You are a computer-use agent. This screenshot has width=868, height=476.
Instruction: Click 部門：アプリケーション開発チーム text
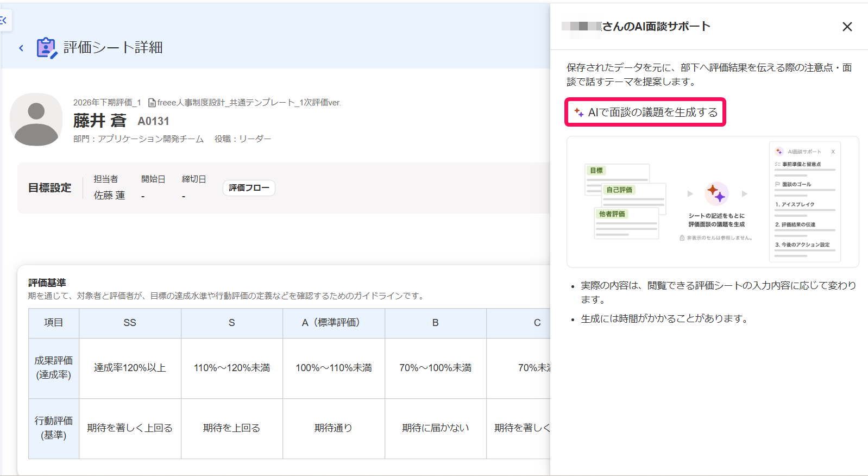coord(139,139)
